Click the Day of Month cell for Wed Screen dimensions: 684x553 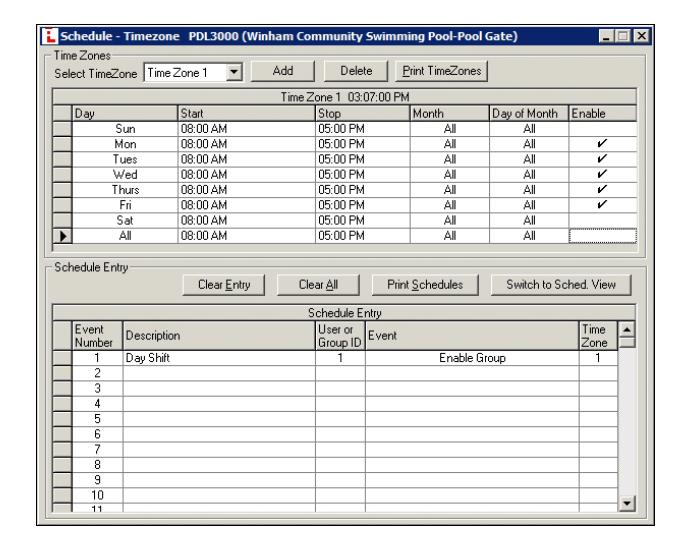coord(529,174)
